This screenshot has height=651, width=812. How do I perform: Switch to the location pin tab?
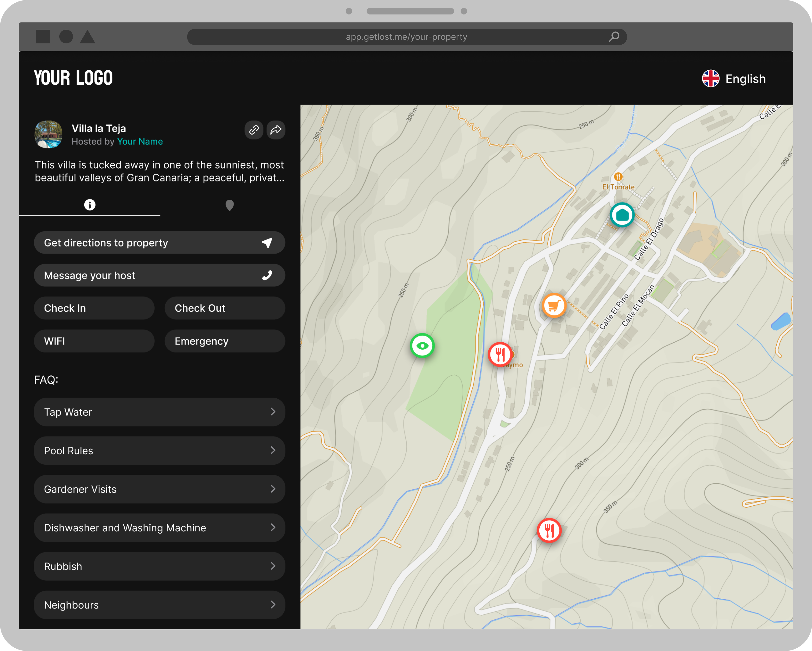click(x=229, y=205)
